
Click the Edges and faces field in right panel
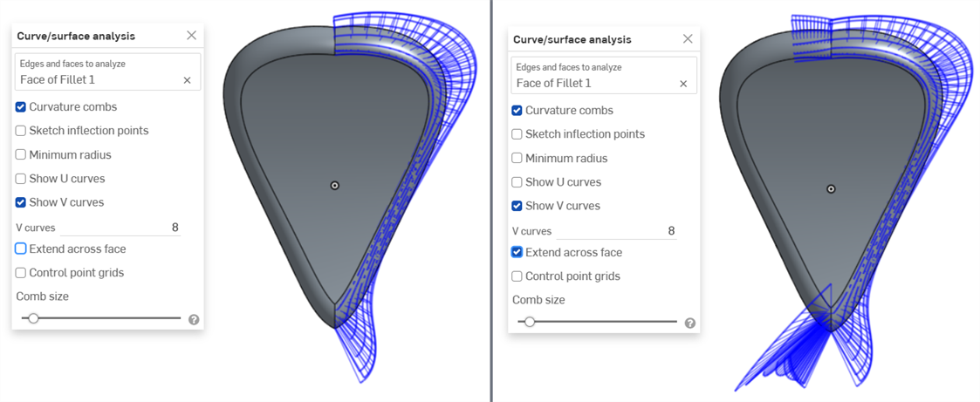(x=605, y=76)
